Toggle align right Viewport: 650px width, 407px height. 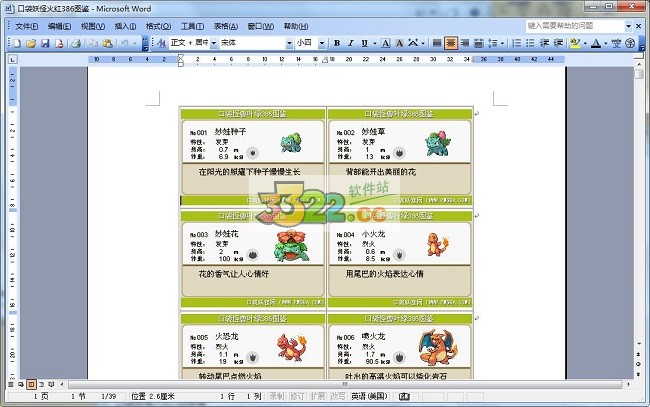[465, 43]
